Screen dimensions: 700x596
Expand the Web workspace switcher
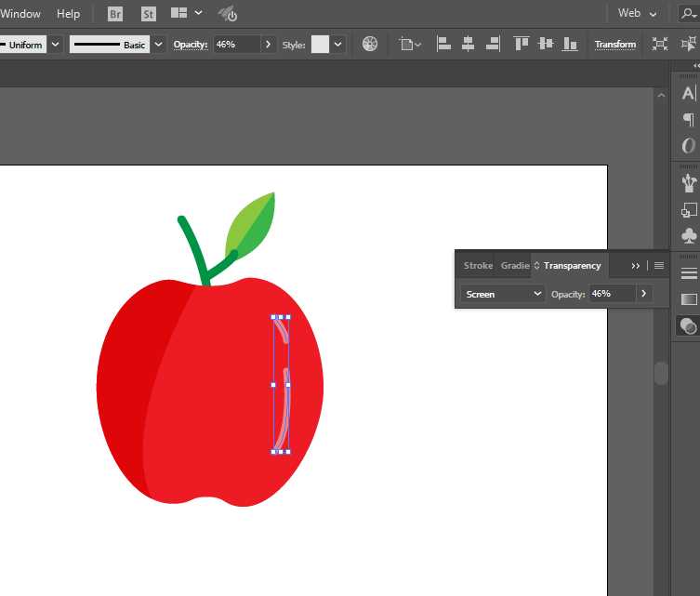[638, 14]
